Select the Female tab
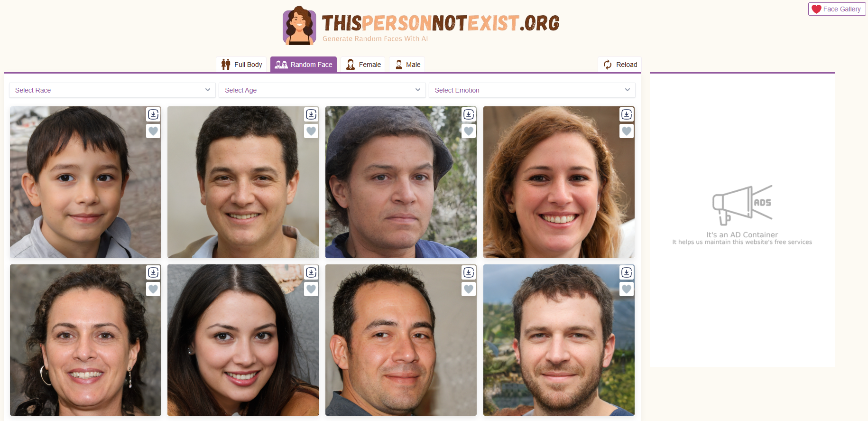 click(x=363, y=65)
